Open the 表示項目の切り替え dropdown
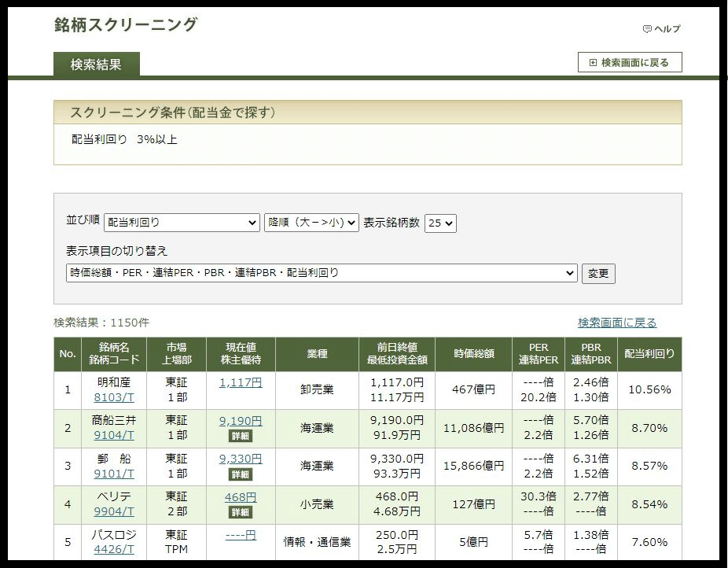728x568 pixels. [x=322, y=273]
